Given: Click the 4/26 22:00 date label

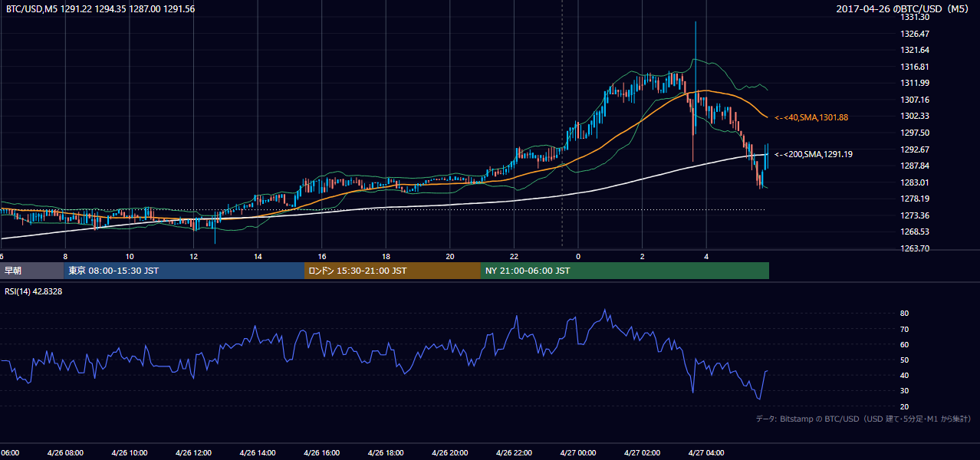Looking at the screenshot, I should (514, 453).
